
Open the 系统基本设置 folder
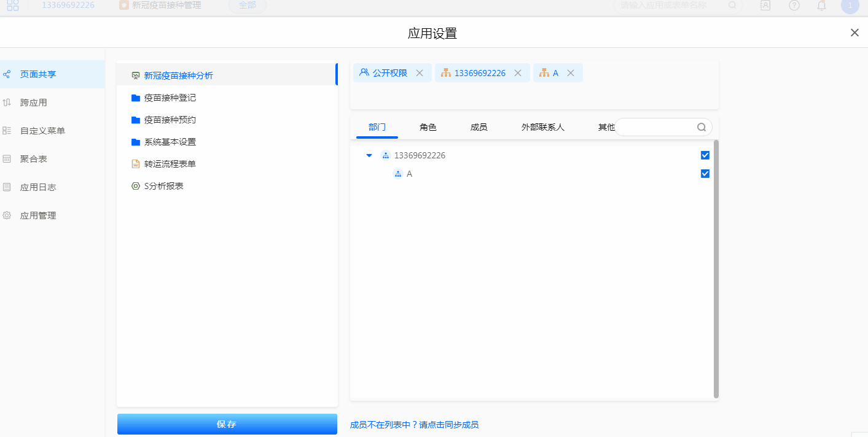tap(170, 142)
